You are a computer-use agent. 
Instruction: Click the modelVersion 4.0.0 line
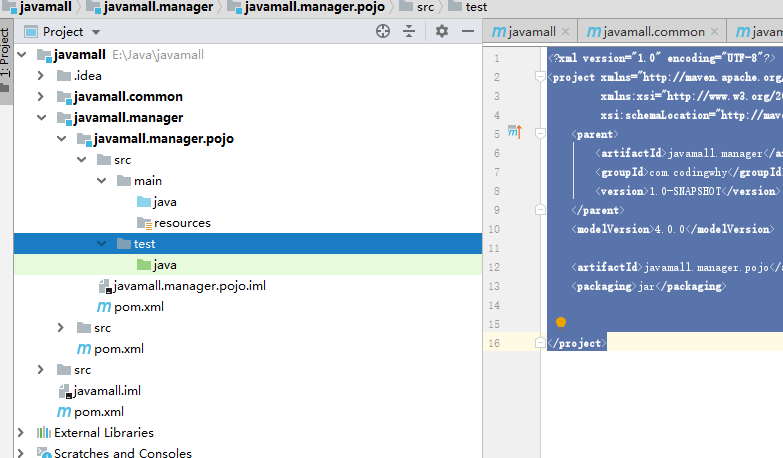pyautogui.click(x=673, y=229)
